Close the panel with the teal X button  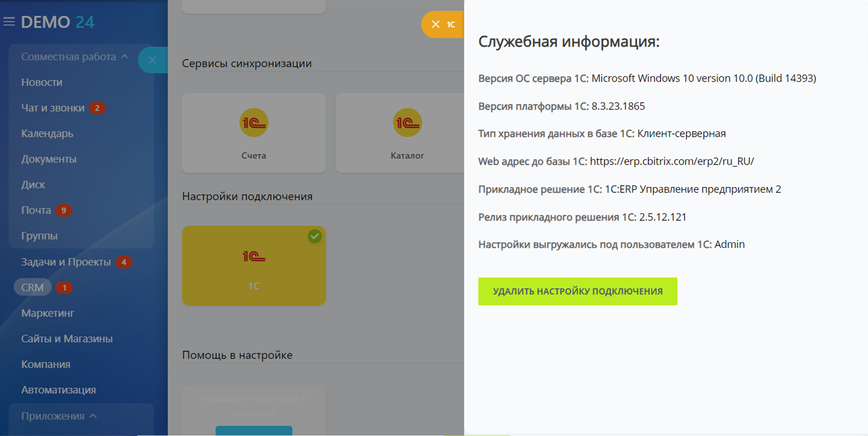152,60
